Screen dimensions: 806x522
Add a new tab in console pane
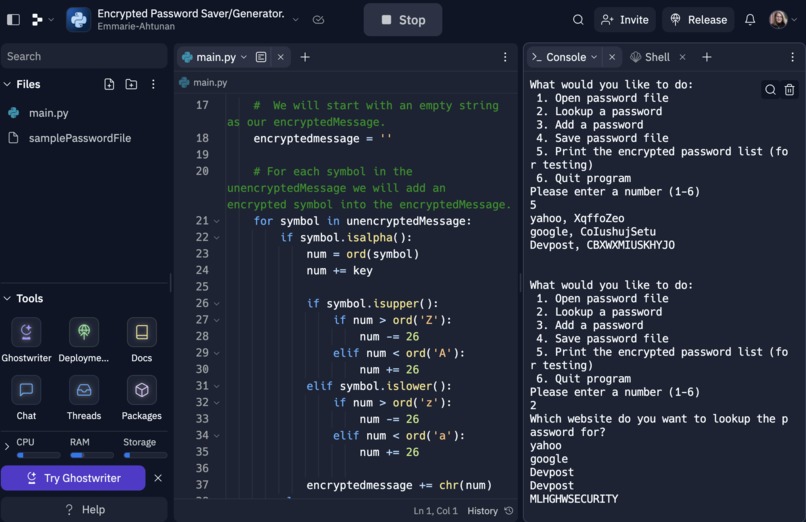coord(707,57)
